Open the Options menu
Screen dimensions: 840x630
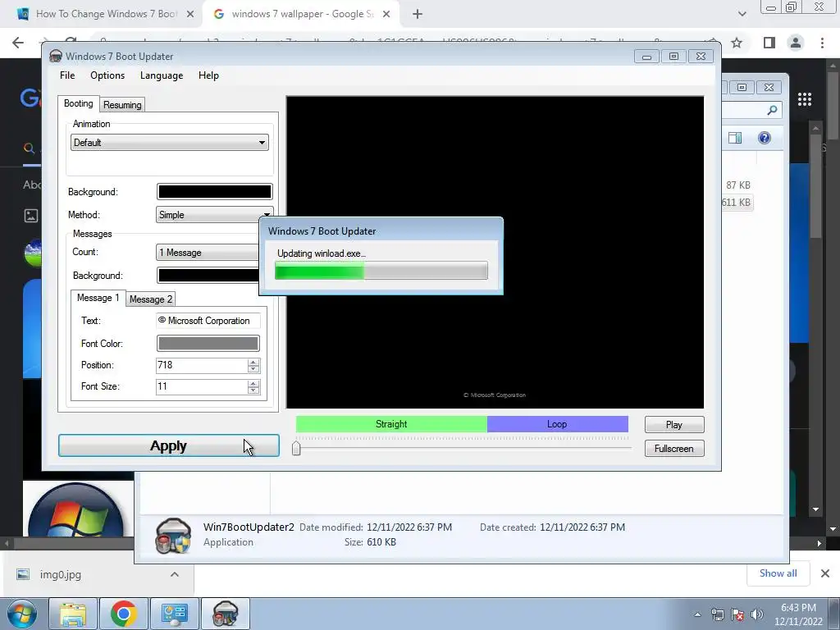tap(107, 75)
